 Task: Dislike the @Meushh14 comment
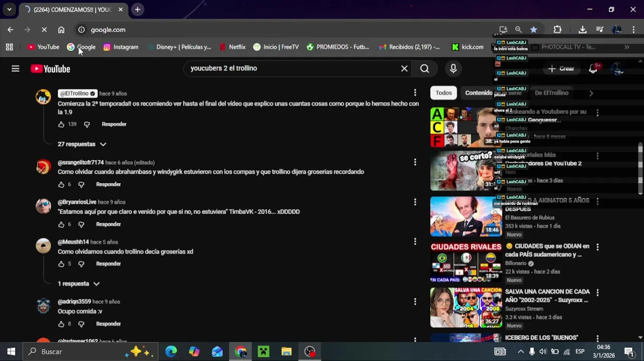click(81, 264)
